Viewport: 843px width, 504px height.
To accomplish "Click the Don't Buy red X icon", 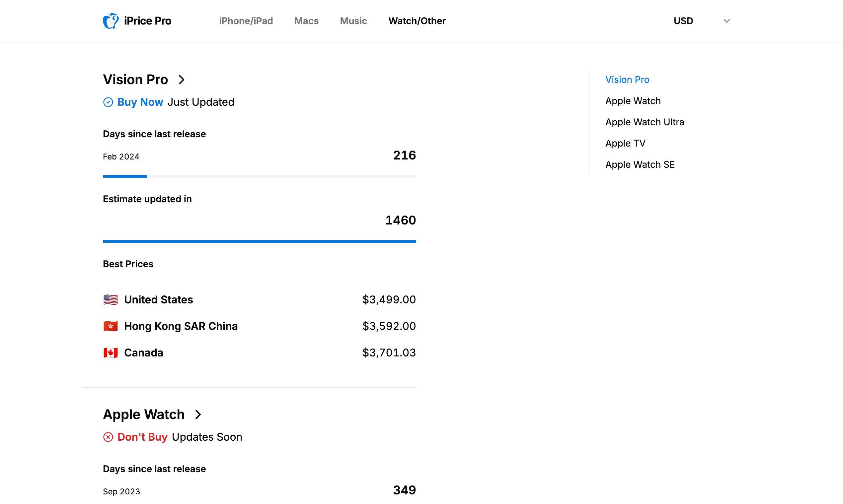I will coord(108,437).
